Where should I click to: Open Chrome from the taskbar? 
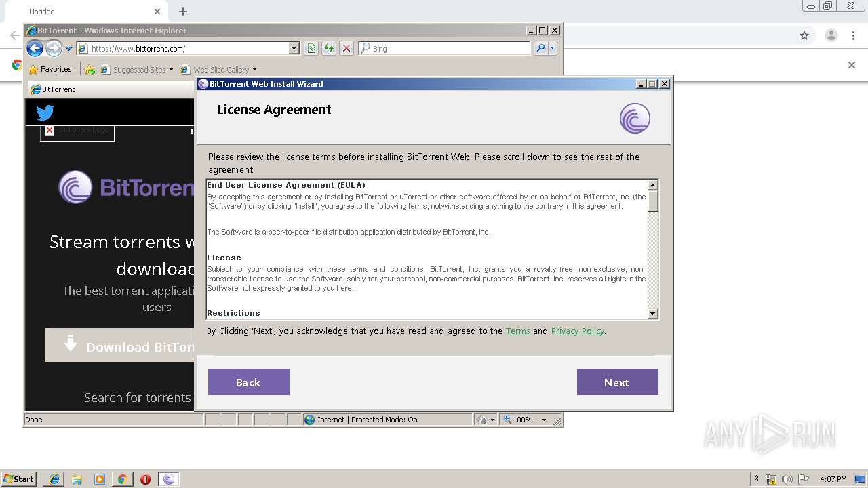click(122, 479)
